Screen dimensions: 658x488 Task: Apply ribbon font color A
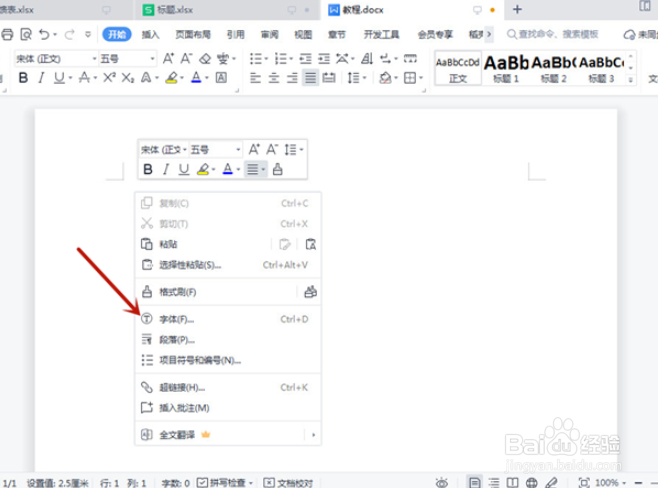coord(196,78)
